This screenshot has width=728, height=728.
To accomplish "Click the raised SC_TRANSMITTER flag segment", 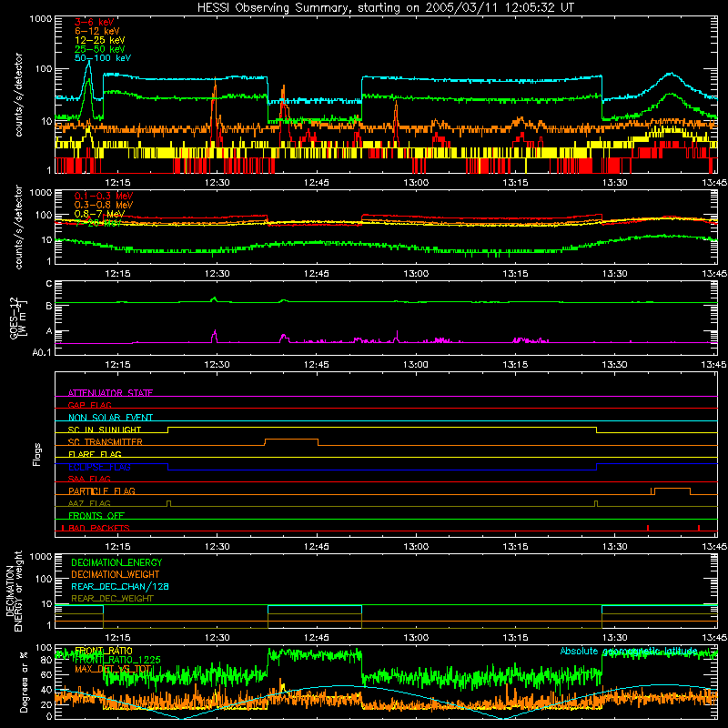I will click(x=291, y=440).
